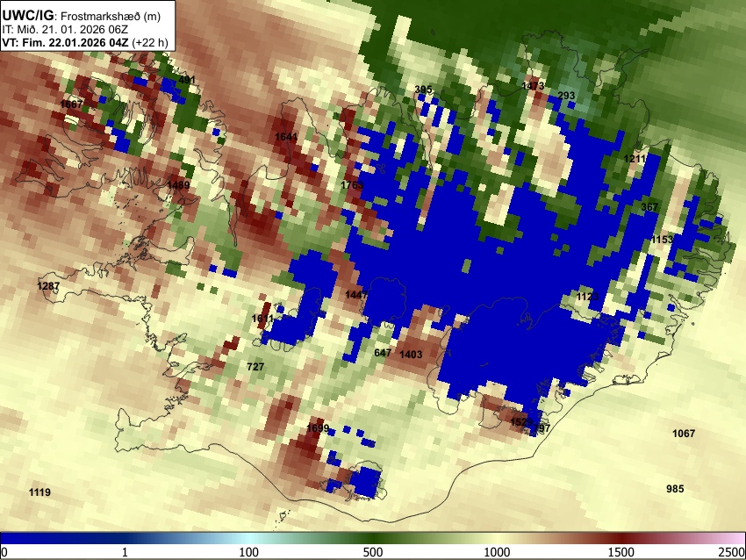Pick the map value 1123
Screen dimensions: 746x560
(x=587, y=297)
